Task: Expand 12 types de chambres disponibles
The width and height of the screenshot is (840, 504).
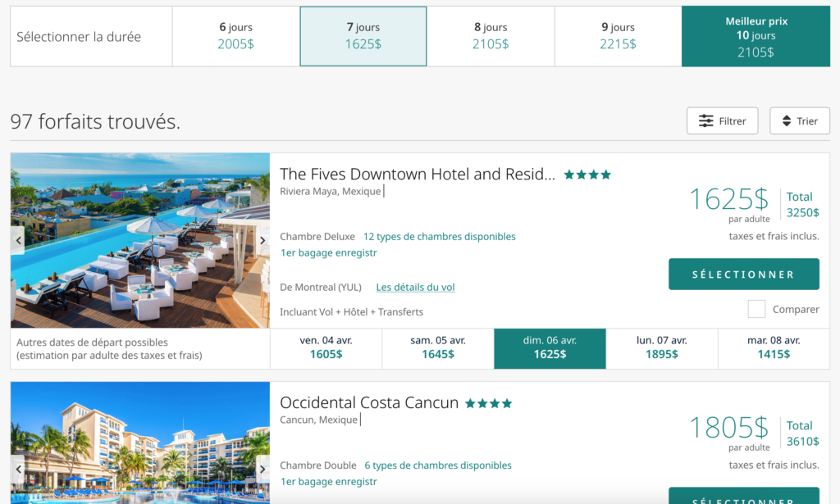Action: coord(439,237)
